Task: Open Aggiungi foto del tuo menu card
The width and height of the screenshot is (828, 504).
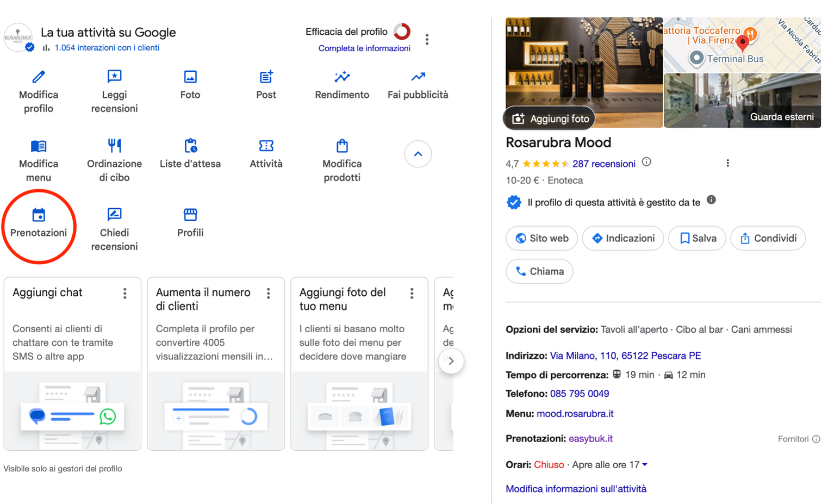Action: click(359, 364)
